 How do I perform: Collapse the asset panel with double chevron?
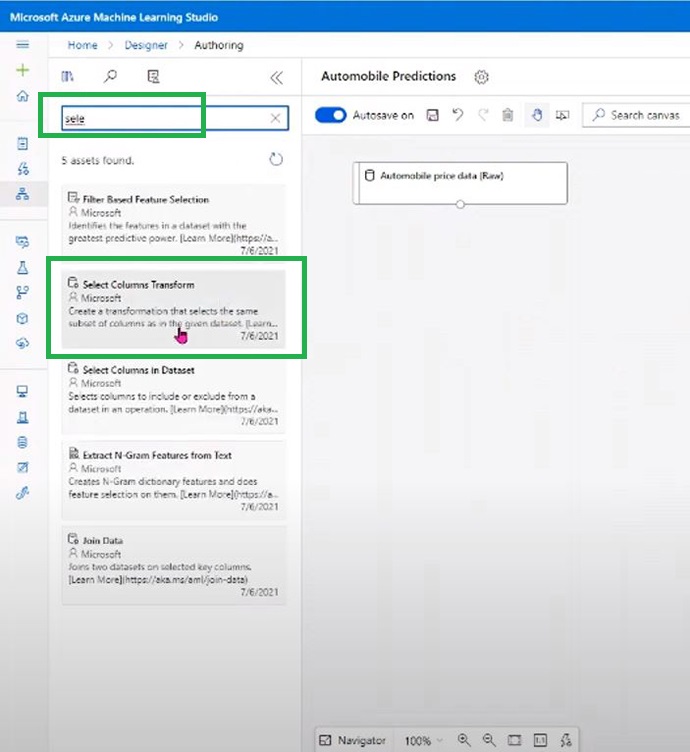(x=277, y=78)
